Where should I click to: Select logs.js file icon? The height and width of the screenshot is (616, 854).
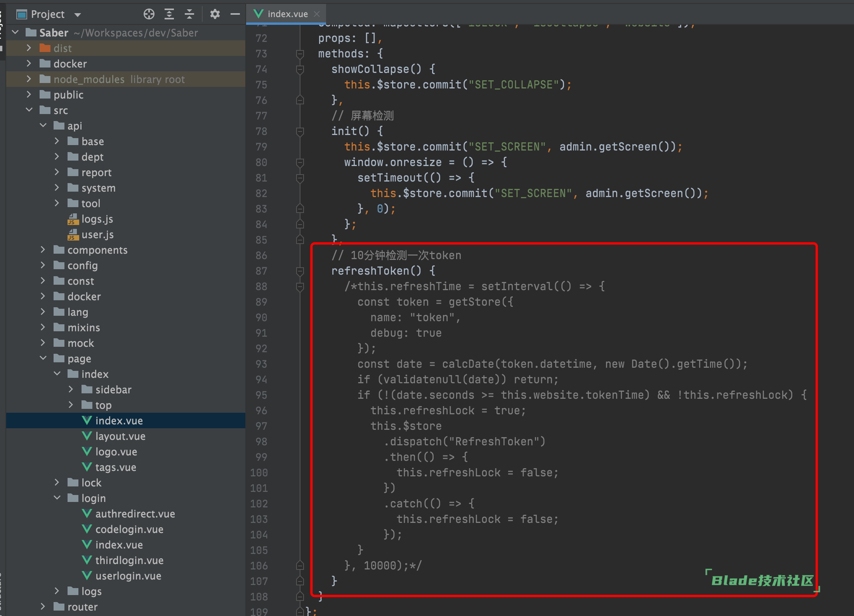pyautogui.click(x=73, y=219)
